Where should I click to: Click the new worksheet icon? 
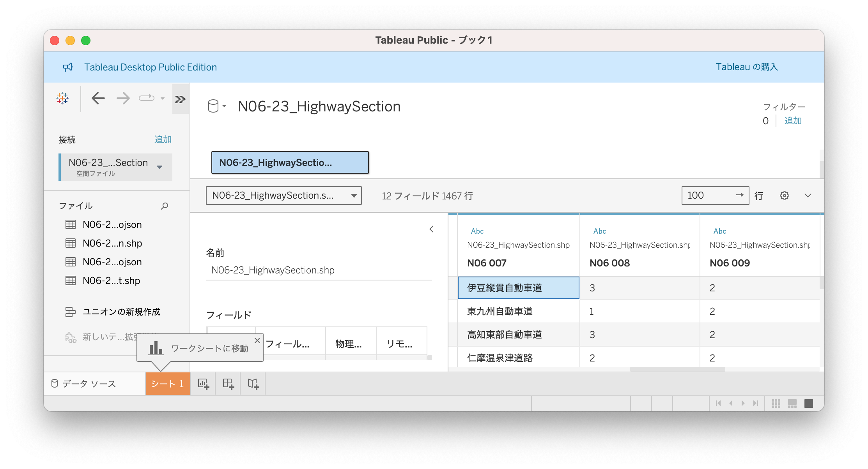(x=203, y=384)
